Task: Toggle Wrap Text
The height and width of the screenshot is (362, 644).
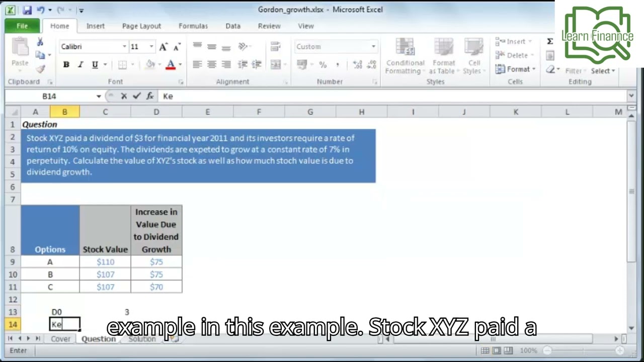Action: pyautogui.click(x=275, y=46)
